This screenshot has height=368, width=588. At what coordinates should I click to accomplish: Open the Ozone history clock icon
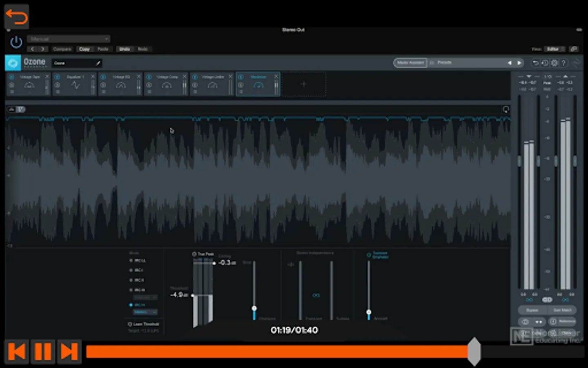545,63
